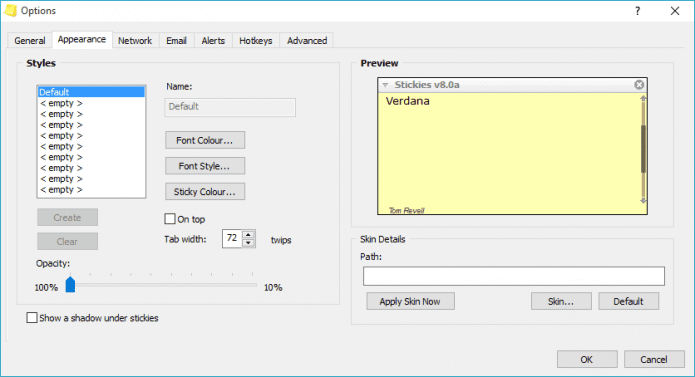695x377 pixels.
Task: Click the skin Path input field
Action: 514,276
